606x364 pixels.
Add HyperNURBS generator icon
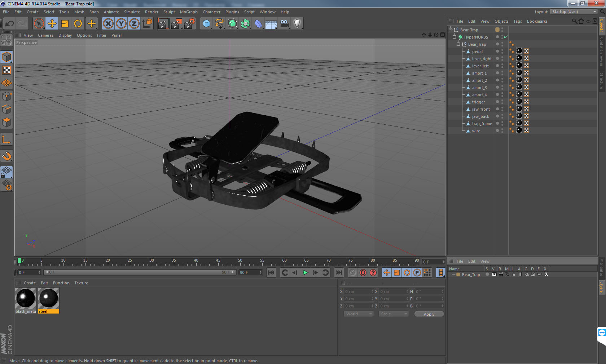[x=232, y=24]
